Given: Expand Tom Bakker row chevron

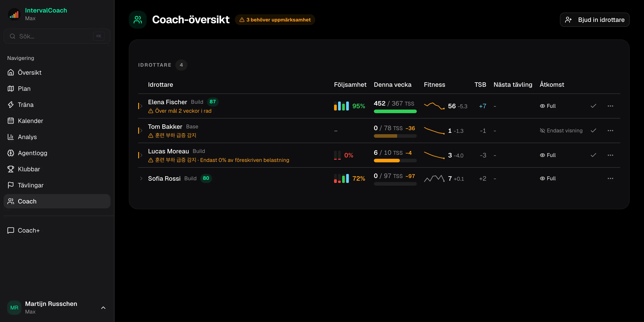Looking at the screenshot, I should [141, 131].
